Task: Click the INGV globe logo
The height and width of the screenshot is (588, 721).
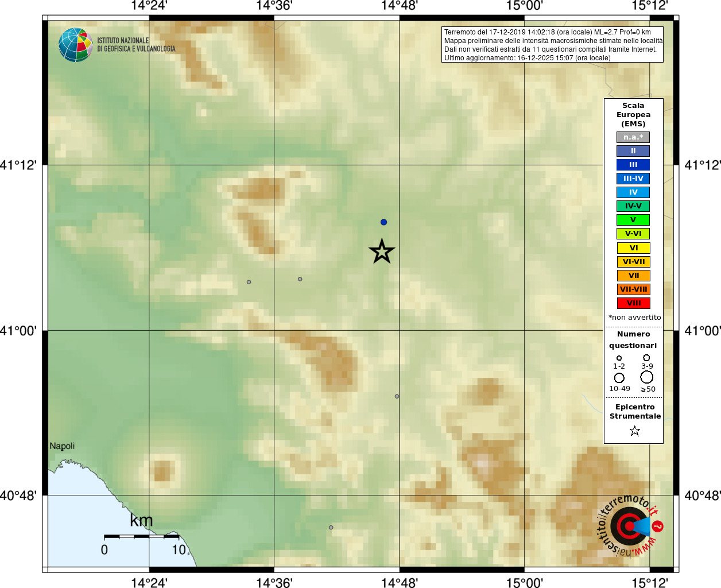Action: click(x=76, y=45)
